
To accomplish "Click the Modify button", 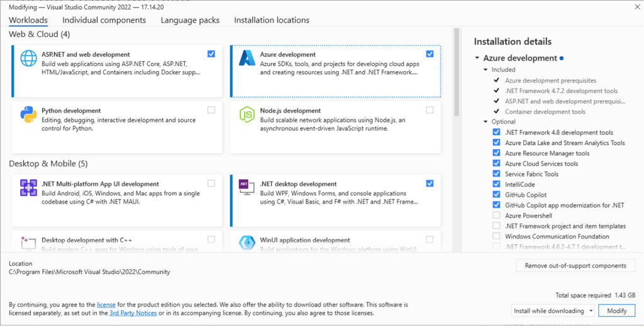I will tap(617, 311).
